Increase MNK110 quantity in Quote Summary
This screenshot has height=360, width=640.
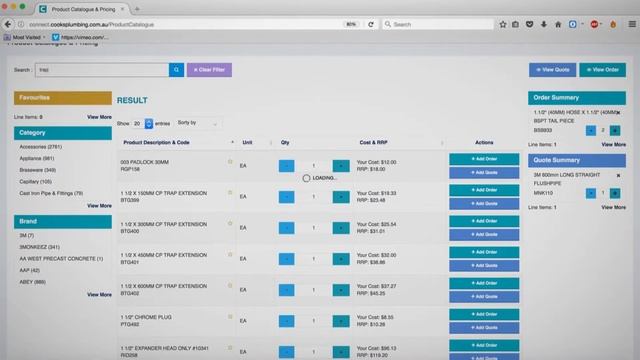(x=615, y=193)
